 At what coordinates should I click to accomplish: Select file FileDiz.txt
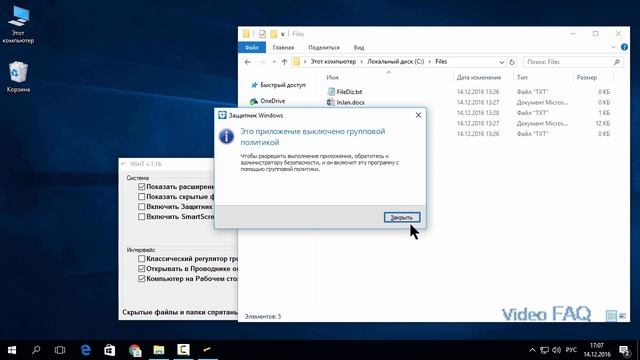pyautogui.click(x=349, y=92)
